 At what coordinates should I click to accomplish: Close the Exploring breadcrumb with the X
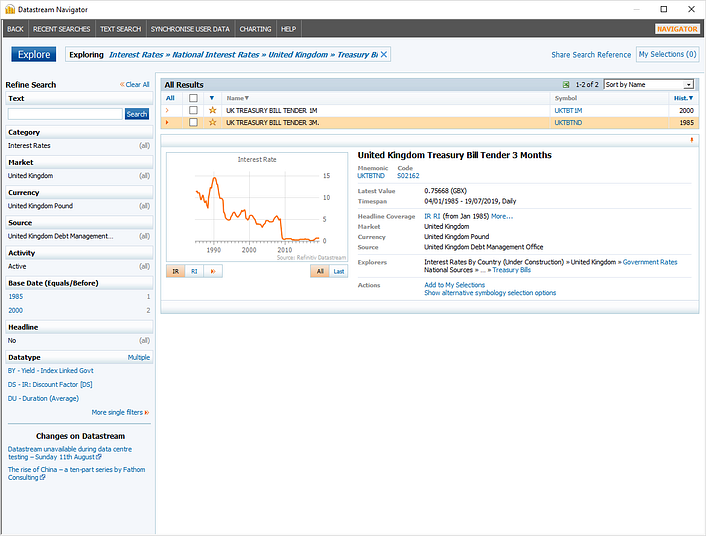click(384, 55)
